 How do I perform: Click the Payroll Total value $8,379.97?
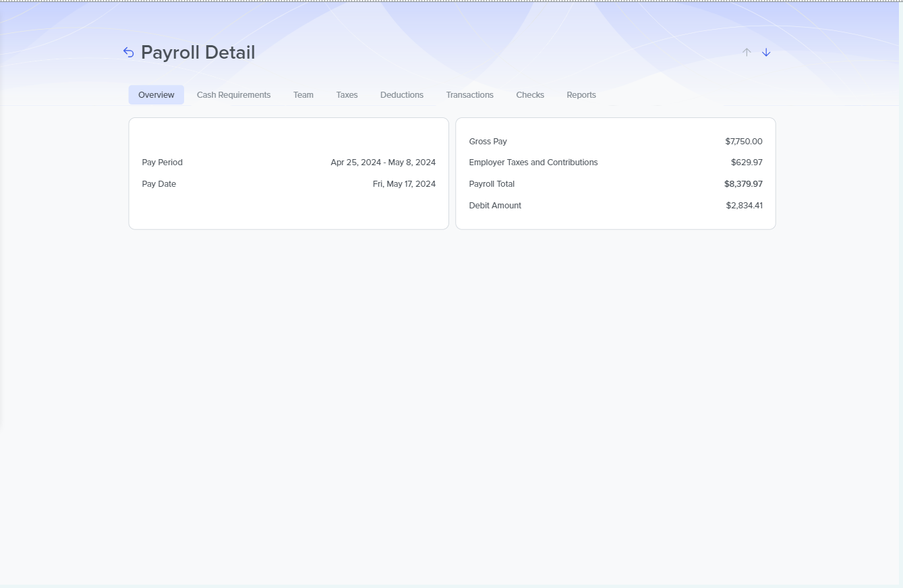click(743, 184)
